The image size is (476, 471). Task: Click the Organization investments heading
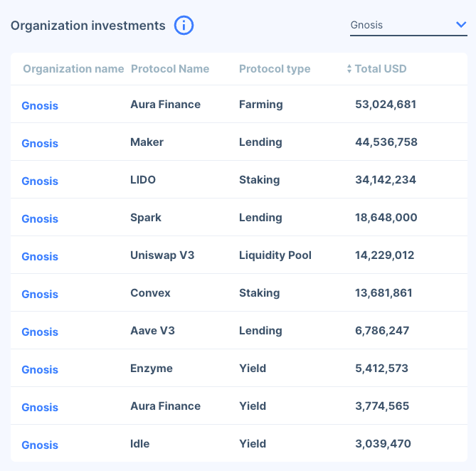88,26
